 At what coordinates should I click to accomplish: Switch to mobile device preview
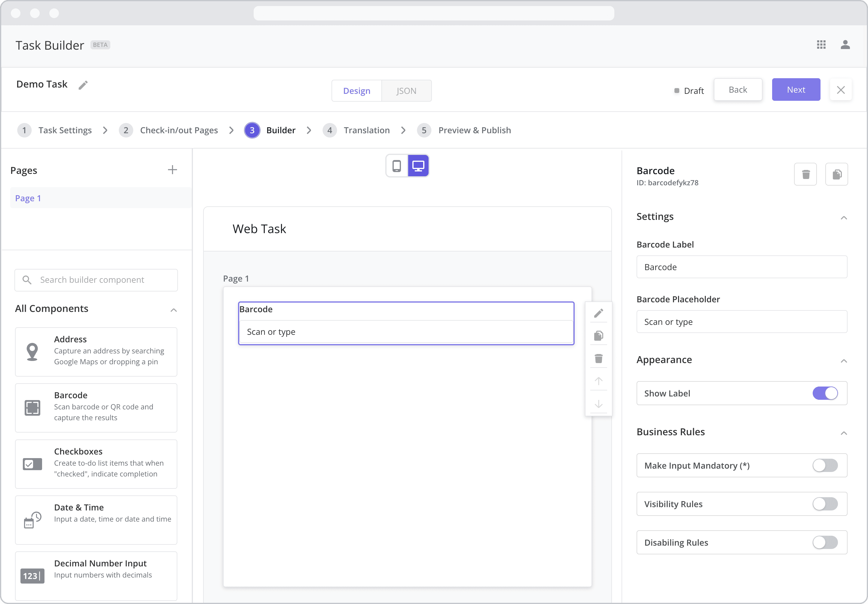pyautogui.click(x=396, y=166)
